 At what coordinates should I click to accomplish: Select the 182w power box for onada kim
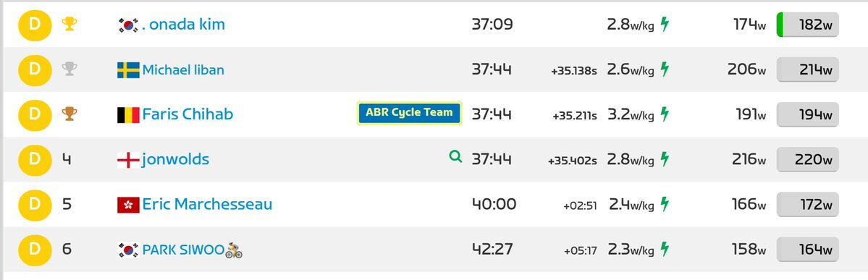point(808,25)
